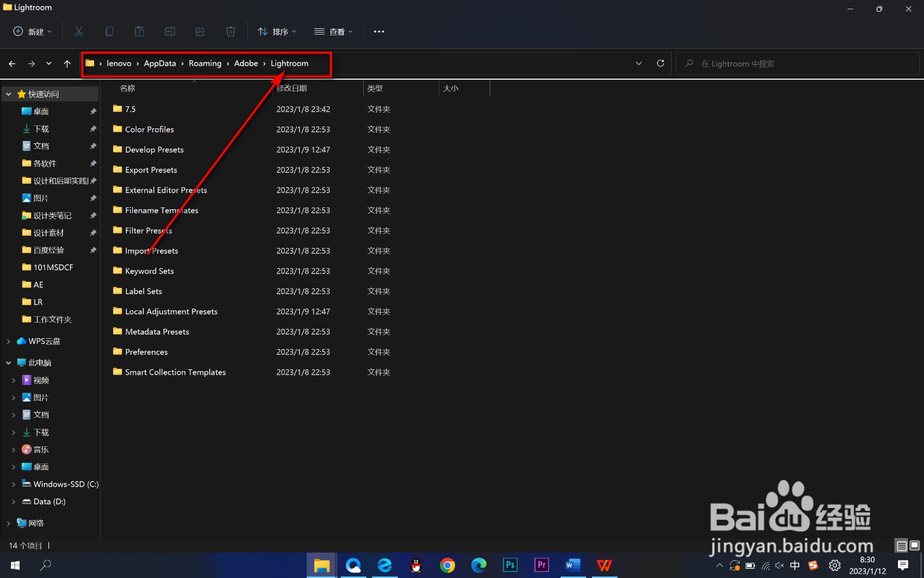The width and height of the screenshot is (924, 578).
Task: Expand the 网络 tree node
Action: pyautogui.click(x=9, y=523)
